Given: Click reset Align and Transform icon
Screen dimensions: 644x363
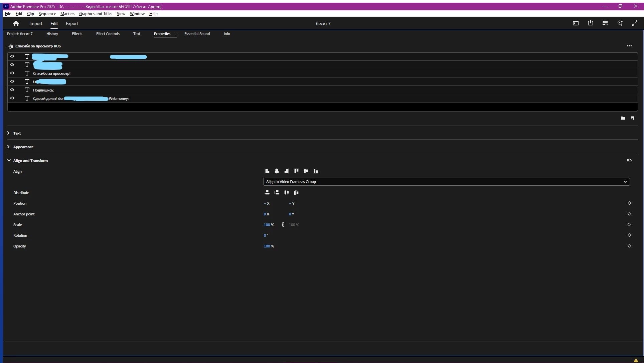Looking at the screenshot, I should pos(629,161).
